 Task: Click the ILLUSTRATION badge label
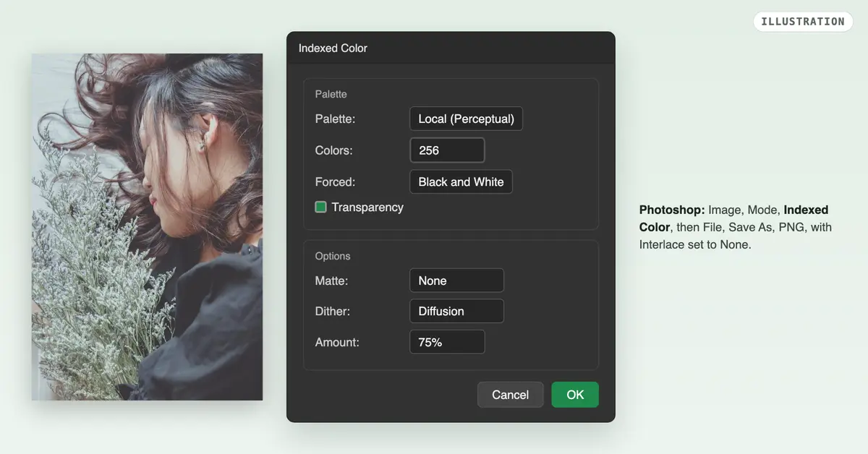(803, 21)
